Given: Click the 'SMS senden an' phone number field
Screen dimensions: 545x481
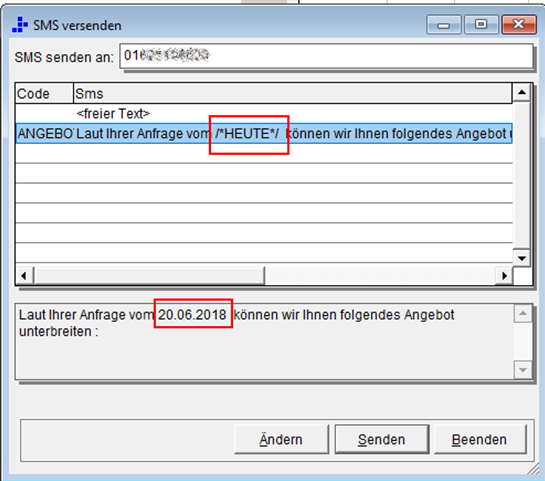Looking at the screenshot, I should click(326, 56).
